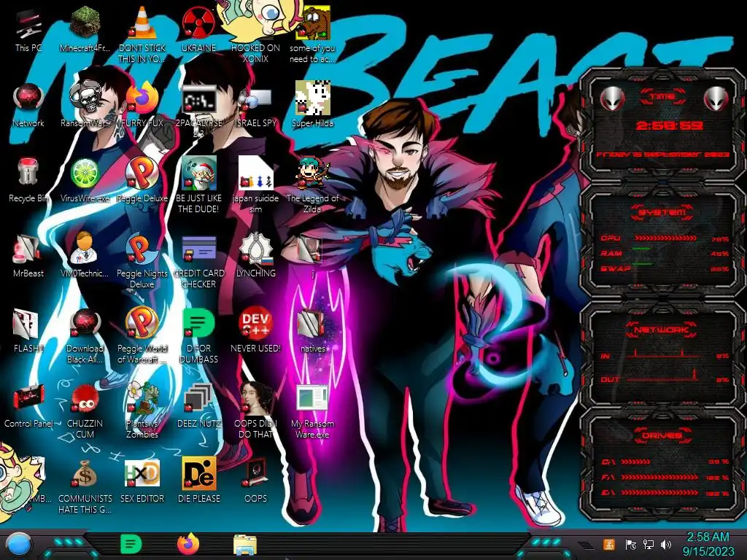Screen dimensions: 747x560
Task: Launch Firefox from the taskbar
Action: (x=187, y=544)
